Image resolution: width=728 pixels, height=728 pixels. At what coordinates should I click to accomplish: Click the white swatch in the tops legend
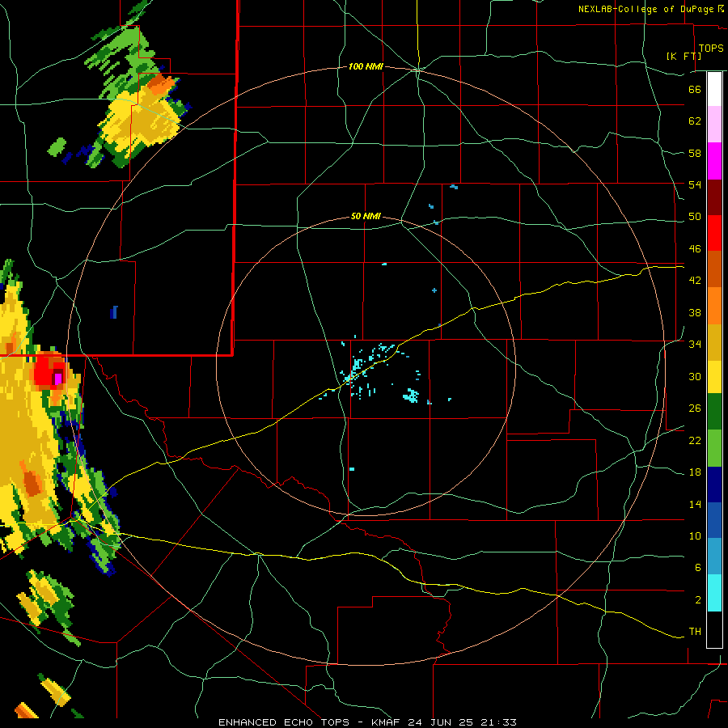714,89
